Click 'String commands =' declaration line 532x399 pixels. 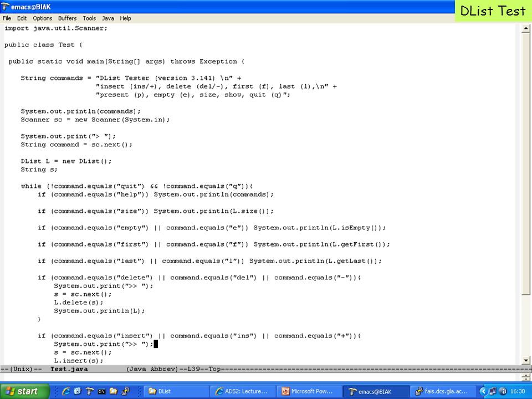[131, 78]
